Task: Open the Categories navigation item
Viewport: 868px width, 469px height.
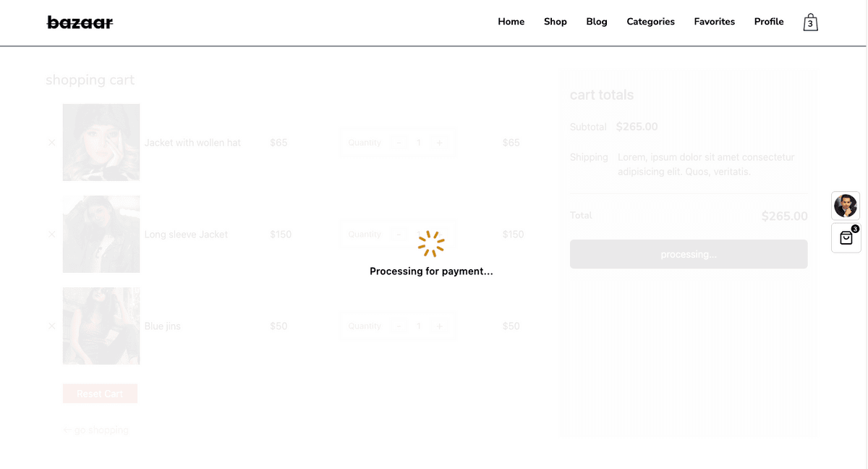Action: 650,22
